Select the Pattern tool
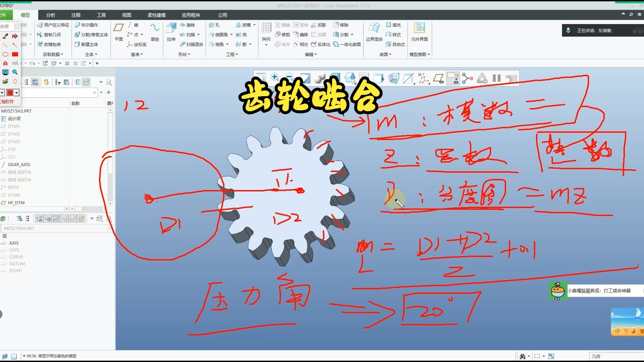 pyautogui.click(x=266, y=32)
